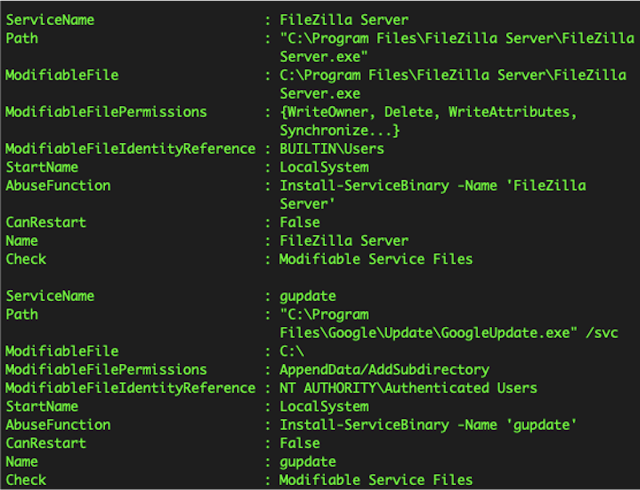Screen dimensions: 640x490
Task: Click 'Modifiable Service Files' in the gupdate entry
Action: click(376, 480)
